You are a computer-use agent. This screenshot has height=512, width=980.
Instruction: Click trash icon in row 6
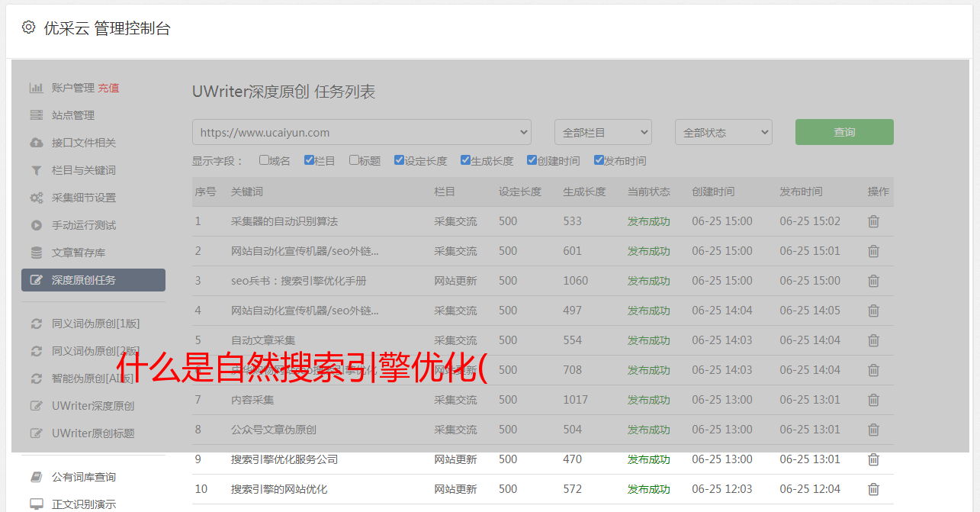[874, 370]
